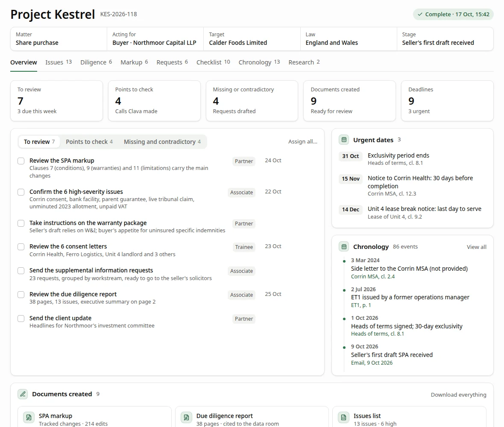Open the Heads of terms, cl. 8.1 chronology link
504x427 pixels.
[x=377, y=334]
